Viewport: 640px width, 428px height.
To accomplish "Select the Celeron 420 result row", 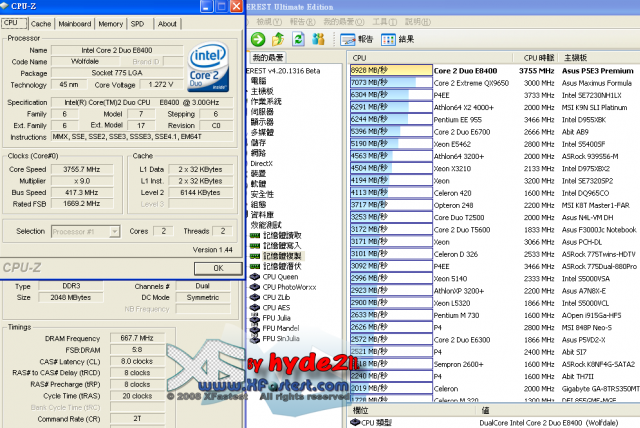I will pyautogui.click(x=494, y=193).
